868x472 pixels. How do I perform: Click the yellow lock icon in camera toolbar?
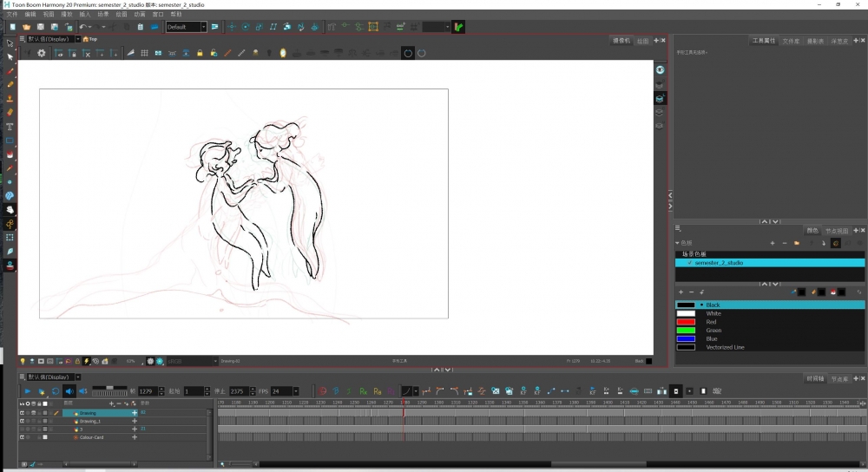[200, 53]
